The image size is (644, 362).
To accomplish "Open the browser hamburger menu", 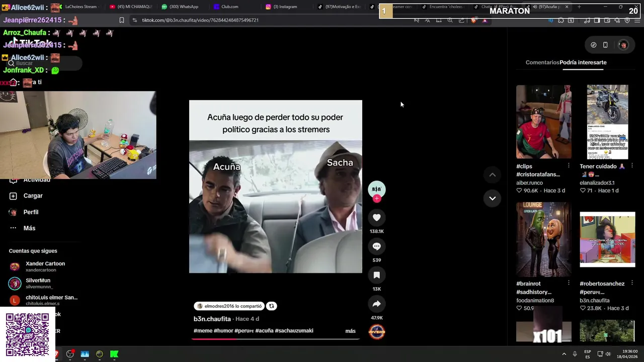I will pyautogui.click(x=637, y=20).
